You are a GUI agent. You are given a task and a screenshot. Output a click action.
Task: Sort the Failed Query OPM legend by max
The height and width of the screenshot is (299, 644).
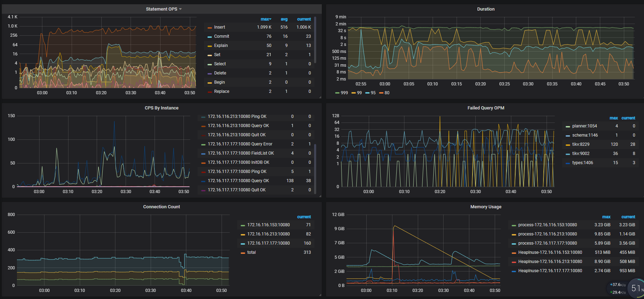[x=614, y=118]
